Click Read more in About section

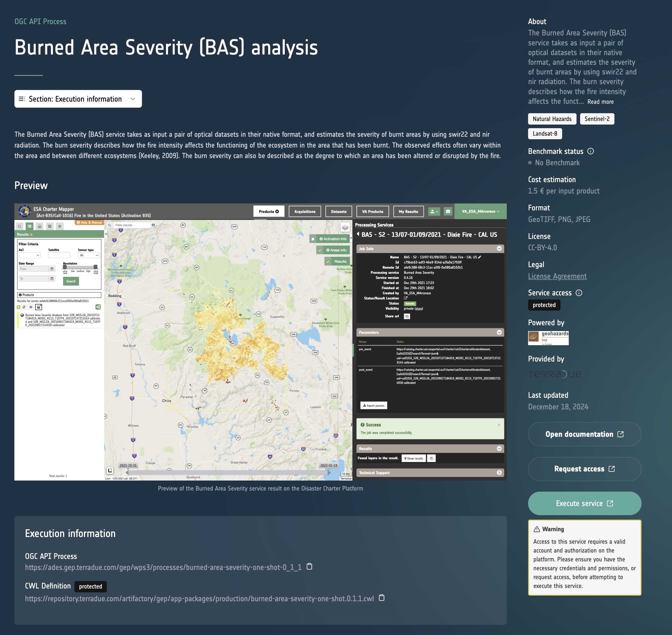pos(600,102)
